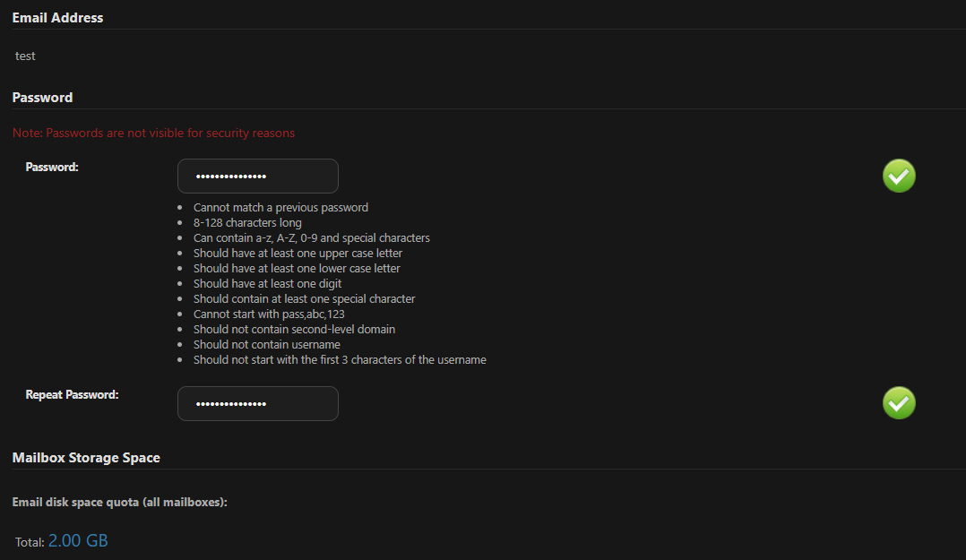Click the "Repeat Password:" field label

72,394
